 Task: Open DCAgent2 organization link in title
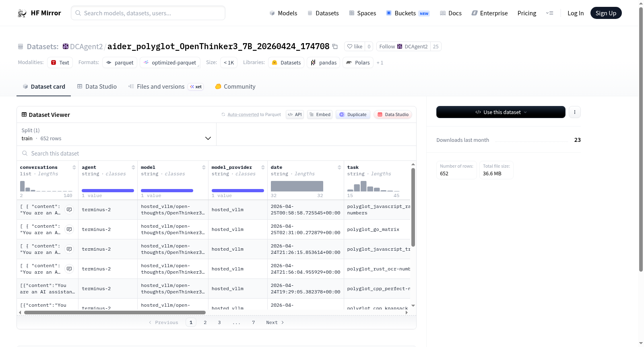[x=86, y=46]
